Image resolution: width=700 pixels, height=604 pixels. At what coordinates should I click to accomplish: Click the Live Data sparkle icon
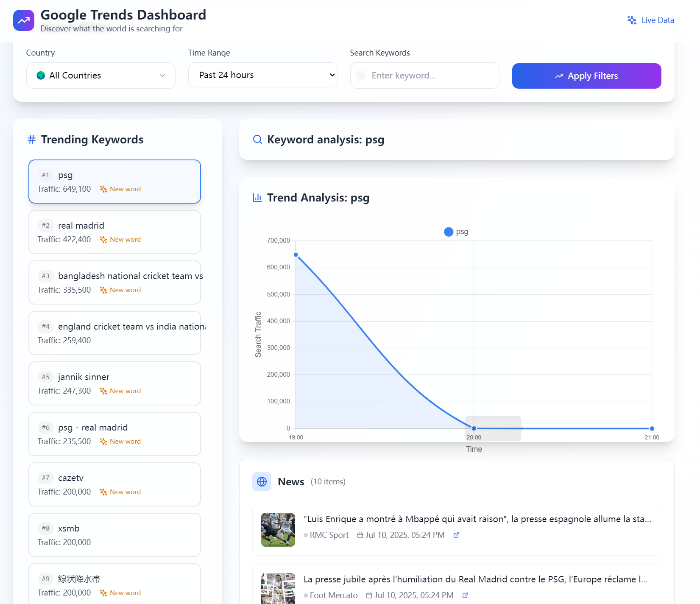click(632, 20)
